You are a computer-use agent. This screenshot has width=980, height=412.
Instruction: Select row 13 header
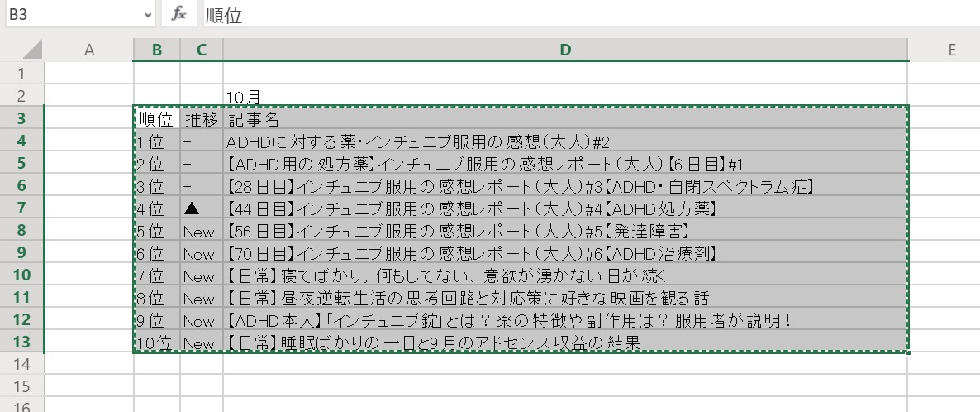click(22, 341)
